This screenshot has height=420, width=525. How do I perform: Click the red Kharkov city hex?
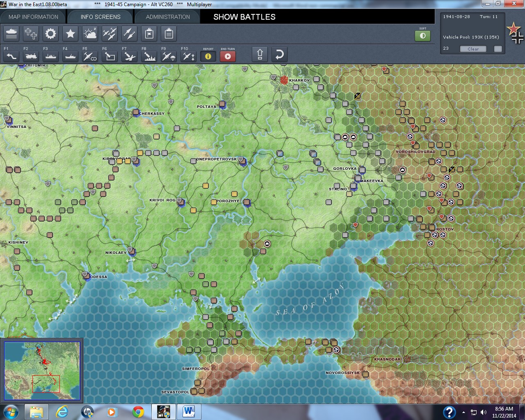284,80
